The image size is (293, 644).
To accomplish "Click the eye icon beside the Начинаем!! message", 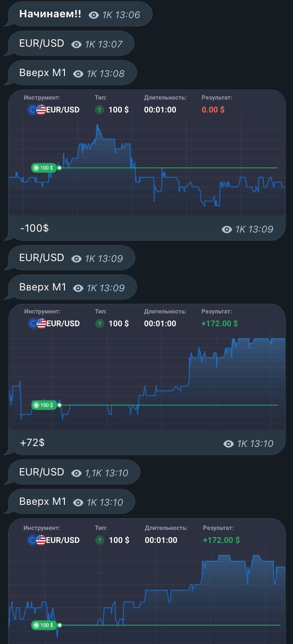I will 94,15.
